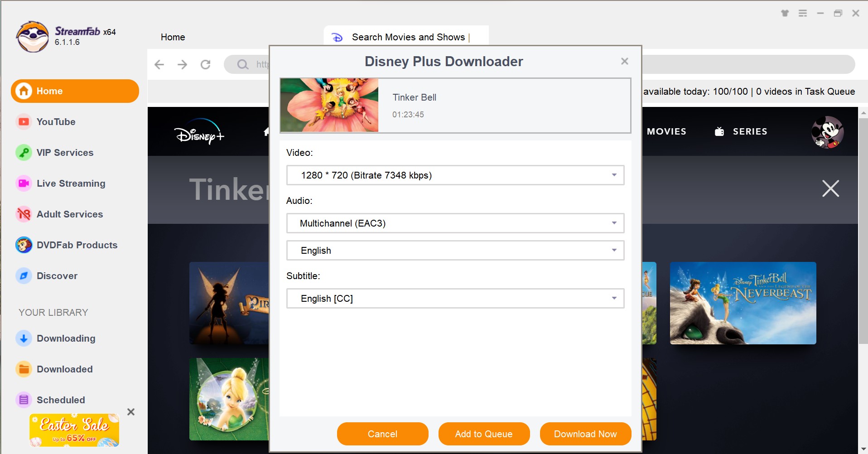Click the DVDFab Products icon
This screenshot has width=868, height=454.
pyautogui.click(x=24, y=245)
